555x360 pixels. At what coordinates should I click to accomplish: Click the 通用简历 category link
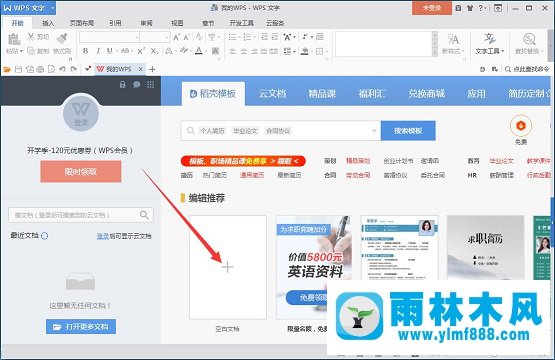(x=252, y=175)
